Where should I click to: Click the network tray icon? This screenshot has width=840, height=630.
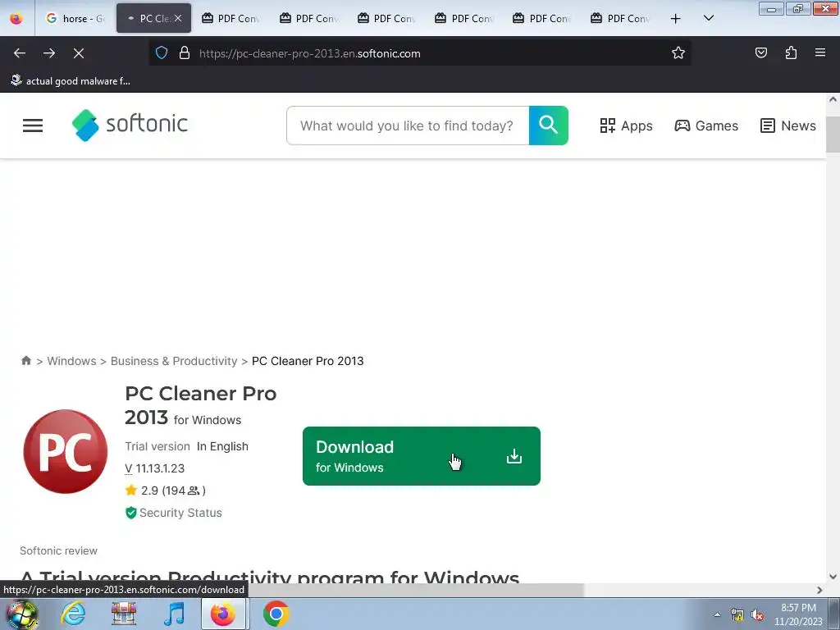[737, 615]
